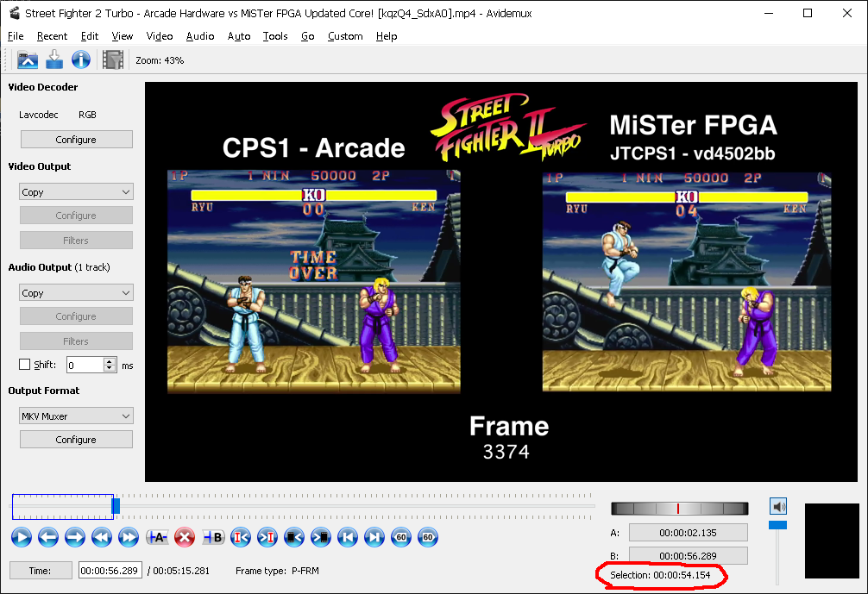868x594 pixels.
Task: Mute audio with the speaker icon
Action: (778, 507)
